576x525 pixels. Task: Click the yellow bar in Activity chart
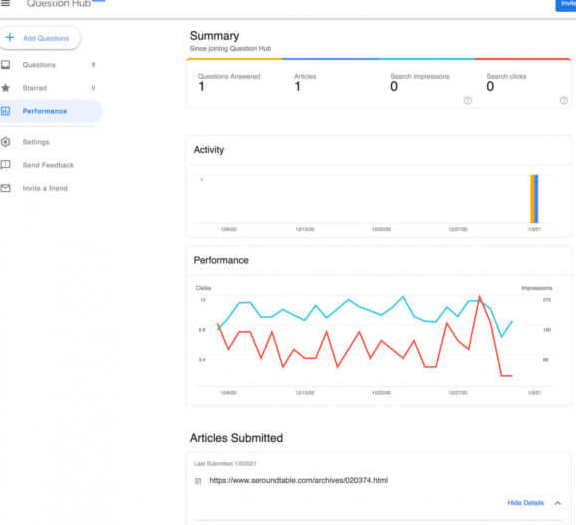tap(532, 199)
